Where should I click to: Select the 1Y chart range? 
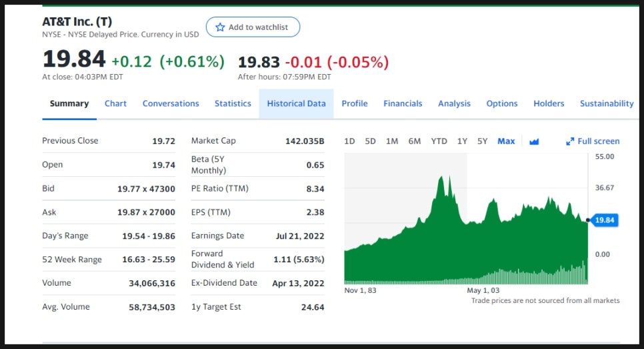pyautogui.click(x=462, y=141)
